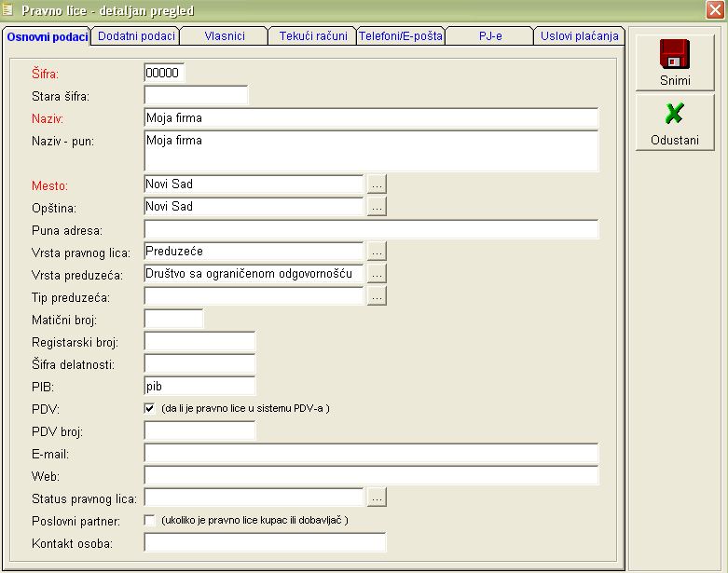Switch to the Dodatni podaci tab

point(134,36)
